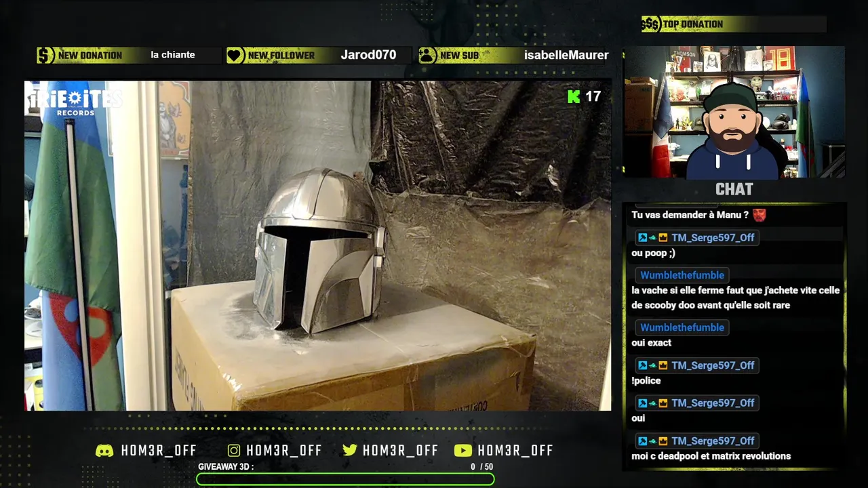Screen dimensions: 868x488
Task: Click the scooby doo chat message
Action: 735,298
